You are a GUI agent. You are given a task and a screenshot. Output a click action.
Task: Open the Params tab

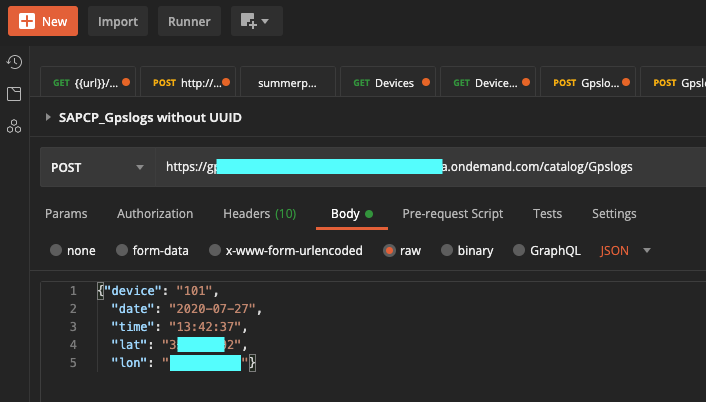66,213
